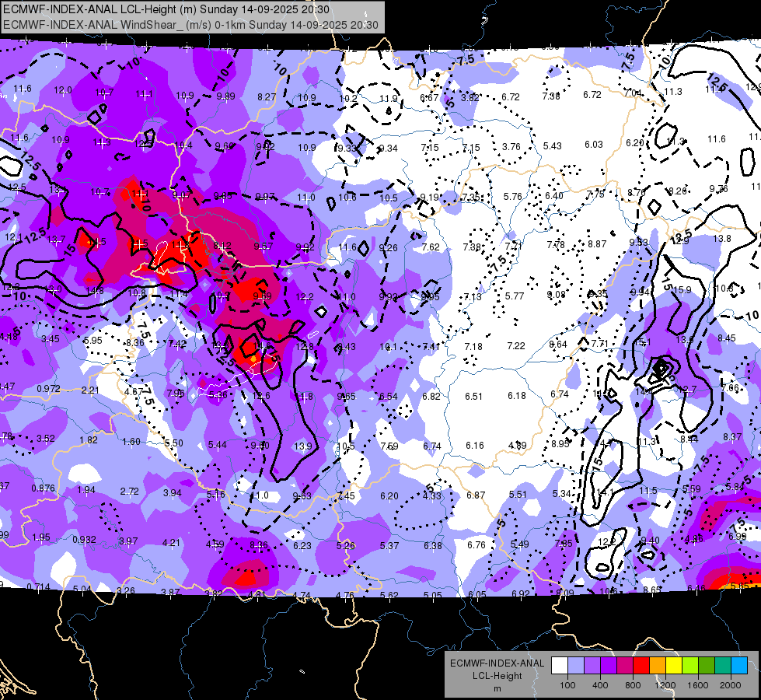Click the wind shear value 8.87
The image size is (761, 700).
[x=597, y=244]
